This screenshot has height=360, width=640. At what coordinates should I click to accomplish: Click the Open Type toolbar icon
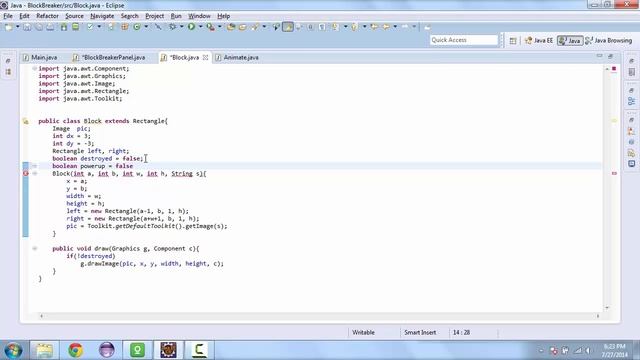click(231, 27)
